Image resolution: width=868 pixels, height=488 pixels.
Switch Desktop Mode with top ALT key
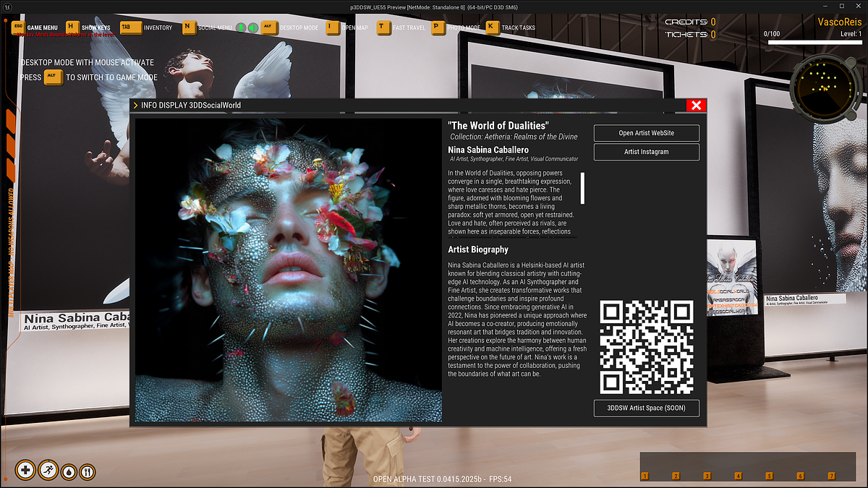coord(270,27)
